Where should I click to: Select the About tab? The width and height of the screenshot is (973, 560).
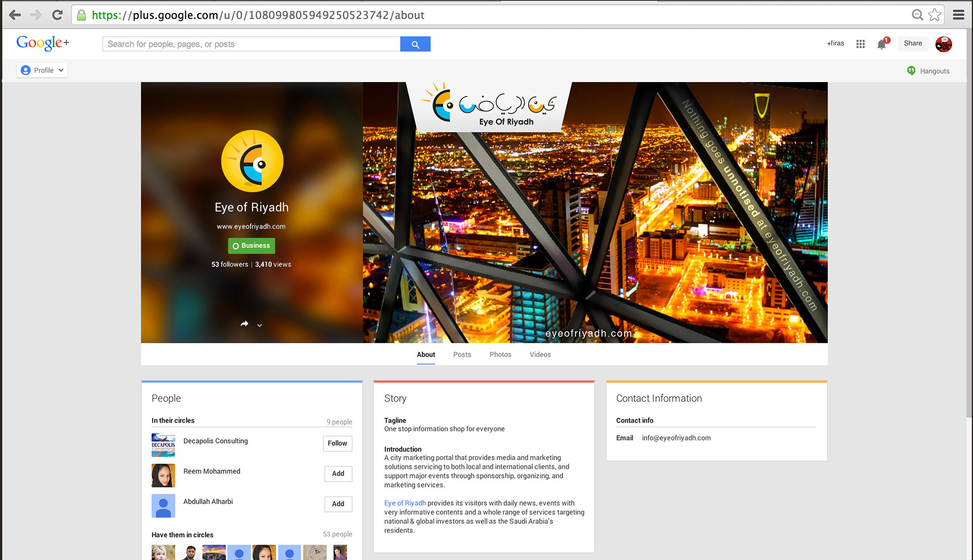point(426,354)
